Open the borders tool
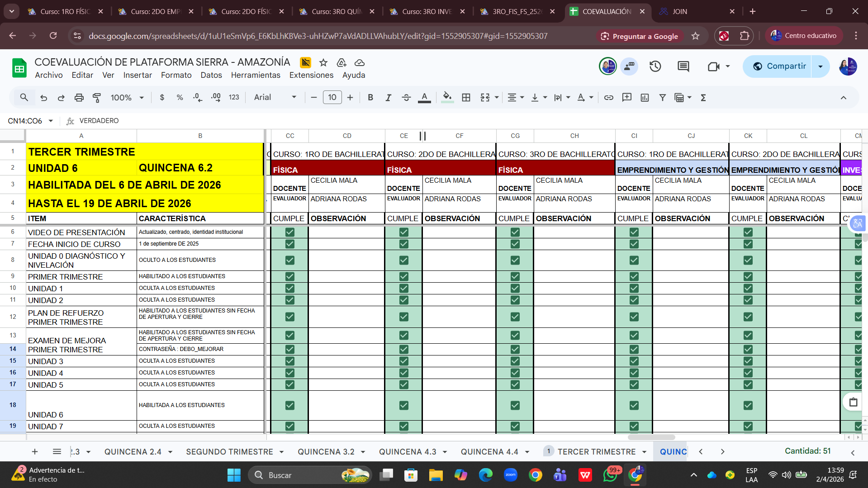This screenshot has height=488, width=868. [x=466, y=97]
